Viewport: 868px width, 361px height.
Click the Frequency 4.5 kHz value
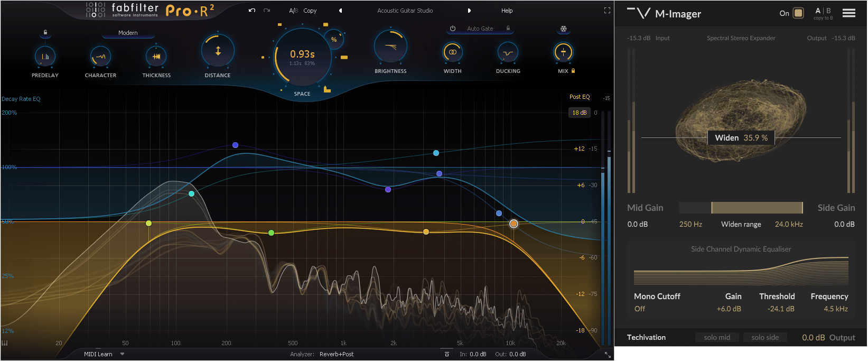[x=836, y=309]
